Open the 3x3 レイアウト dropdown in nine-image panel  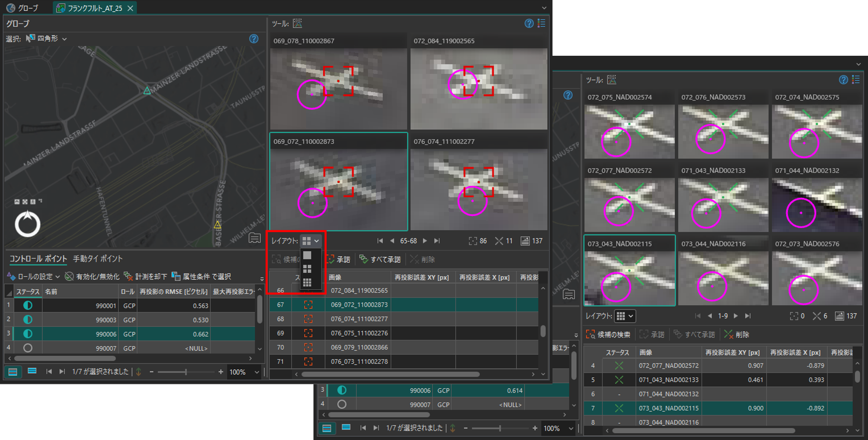coord(625,316)
